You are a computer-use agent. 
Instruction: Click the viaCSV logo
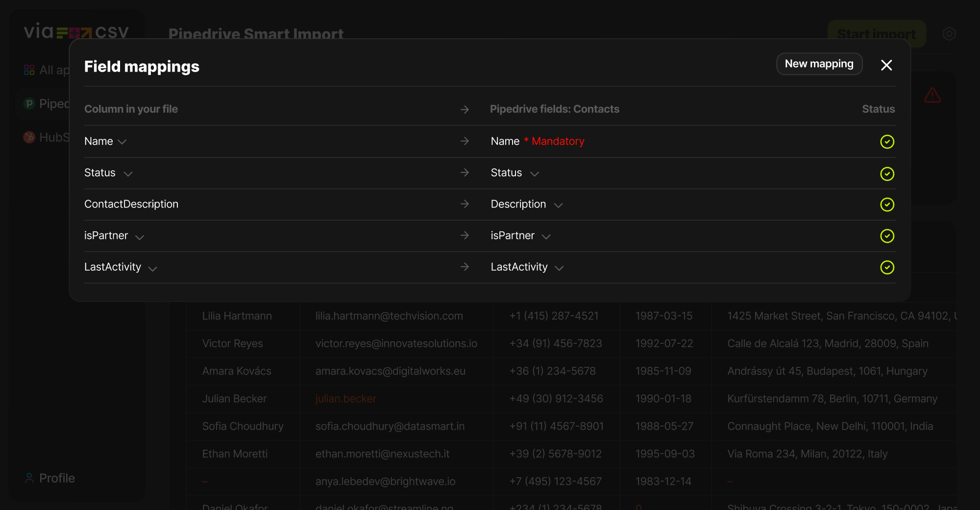(x=76, y=32)
